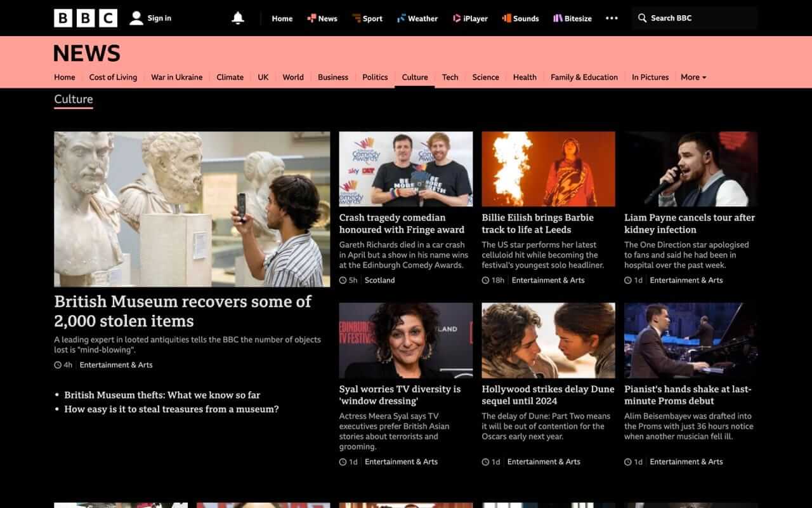812x508 pixels.
Task: Open the In Pictures section
Action: (x=650, y=77)
